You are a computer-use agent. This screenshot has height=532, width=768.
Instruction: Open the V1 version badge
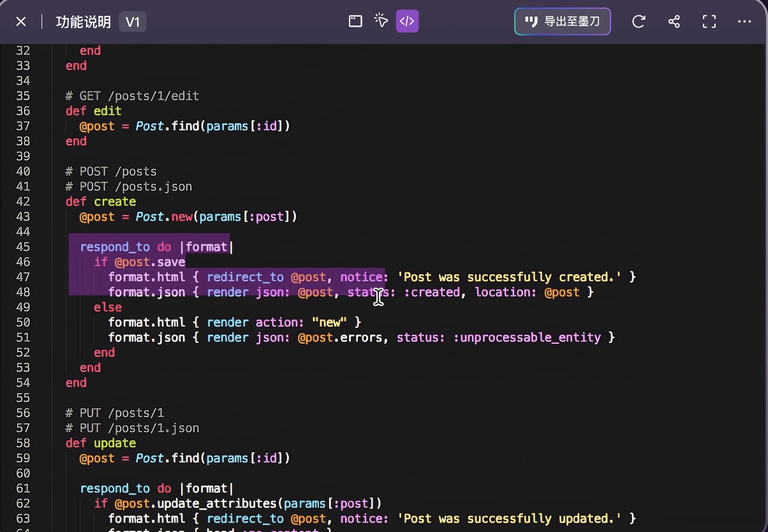pyautogui.click(x=133, y=22)
